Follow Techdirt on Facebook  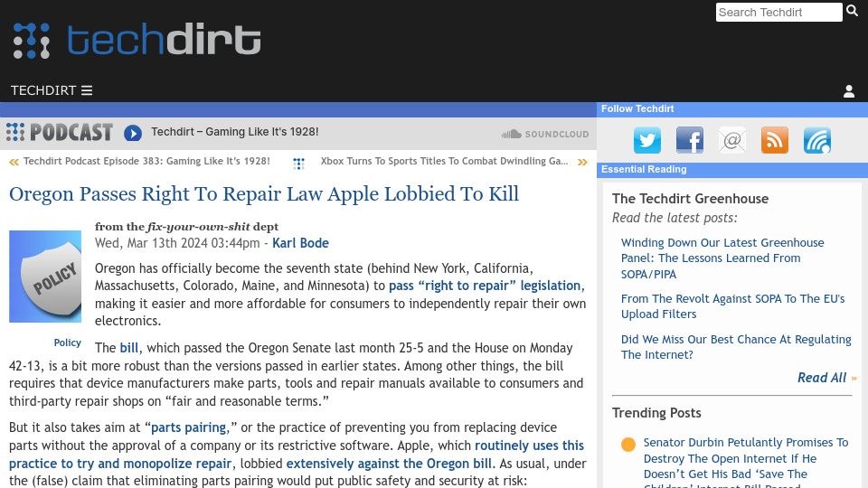pyautogui.click(x=690, y=140)
